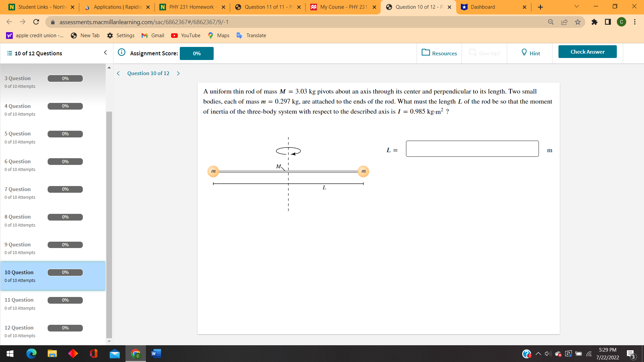
Task: Open the questions list hamburger icon
Action: (x=9, y=53)
